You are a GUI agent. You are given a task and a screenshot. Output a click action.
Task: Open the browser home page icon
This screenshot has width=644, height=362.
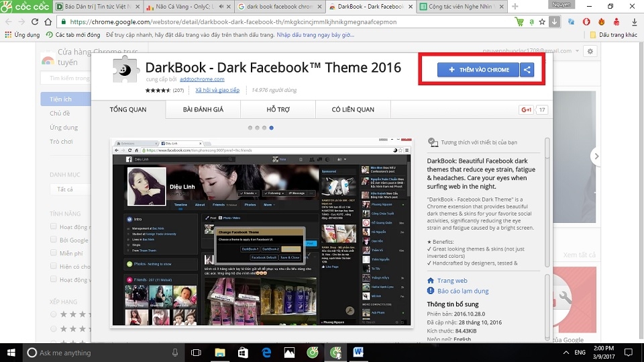coord(48,21)
